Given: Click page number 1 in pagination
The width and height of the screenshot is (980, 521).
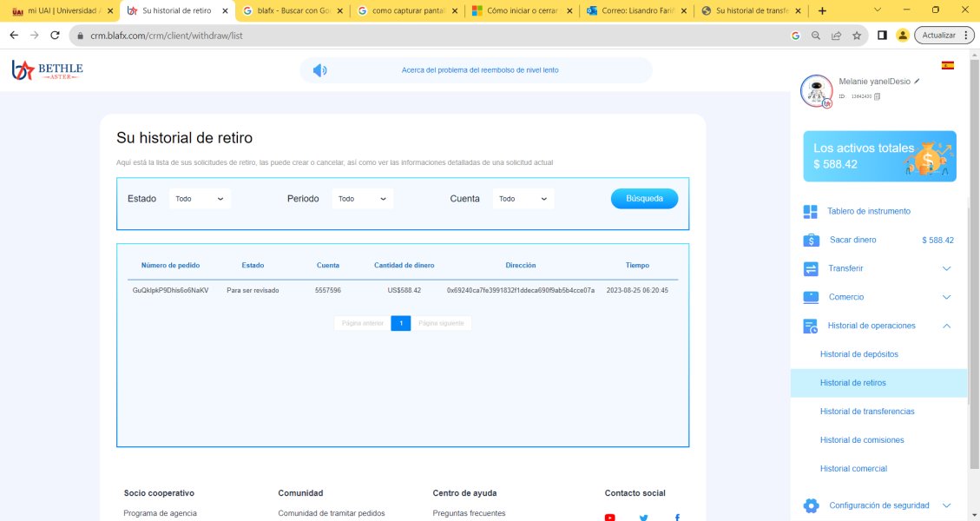Looking at the screenshot, I should click(400, 323).
